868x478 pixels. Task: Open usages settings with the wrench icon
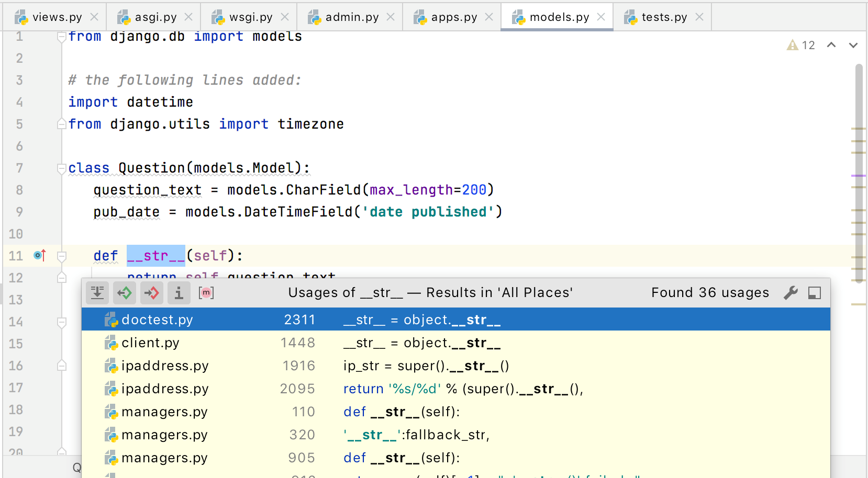791,293
